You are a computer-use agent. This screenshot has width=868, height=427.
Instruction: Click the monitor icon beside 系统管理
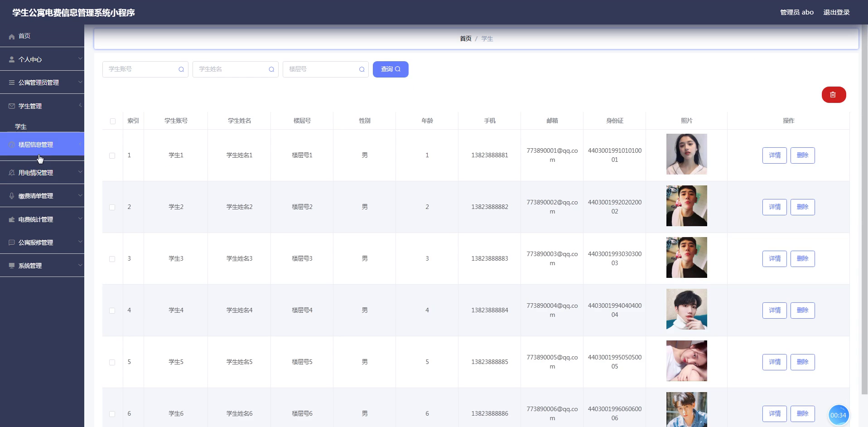coord(12,266)
